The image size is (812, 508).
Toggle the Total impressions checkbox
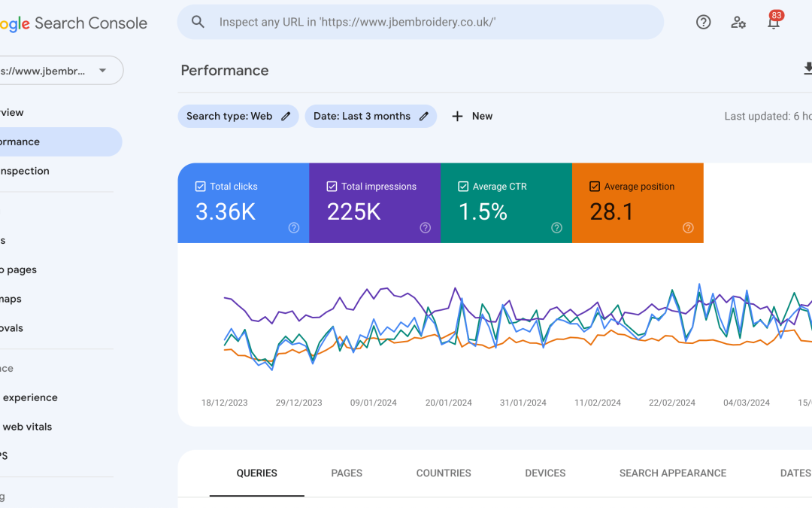pyautogui.click(x=332, y=186)
